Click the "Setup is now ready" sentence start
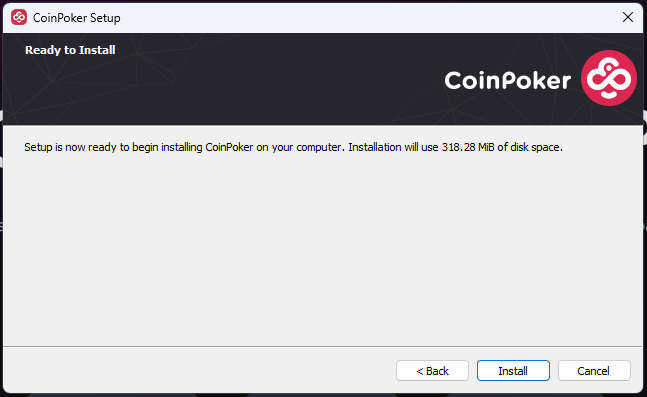647x397 pixels. (72, 147)
